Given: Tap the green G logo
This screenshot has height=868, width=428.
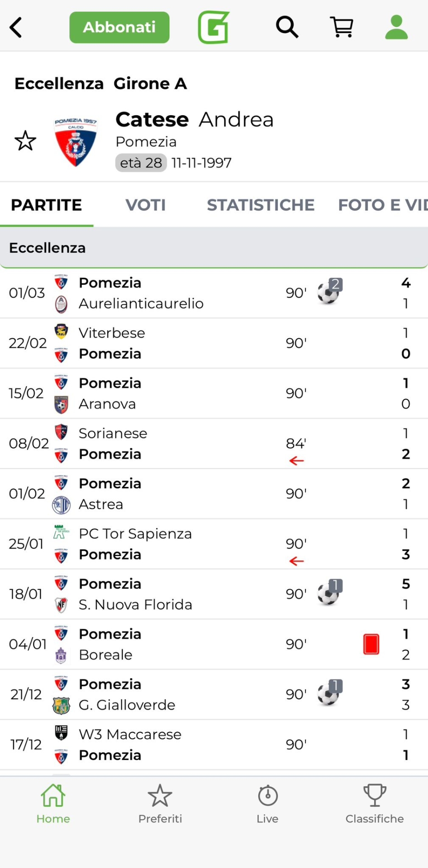Looking at the screenshot, I should click(x=214, y=27).
